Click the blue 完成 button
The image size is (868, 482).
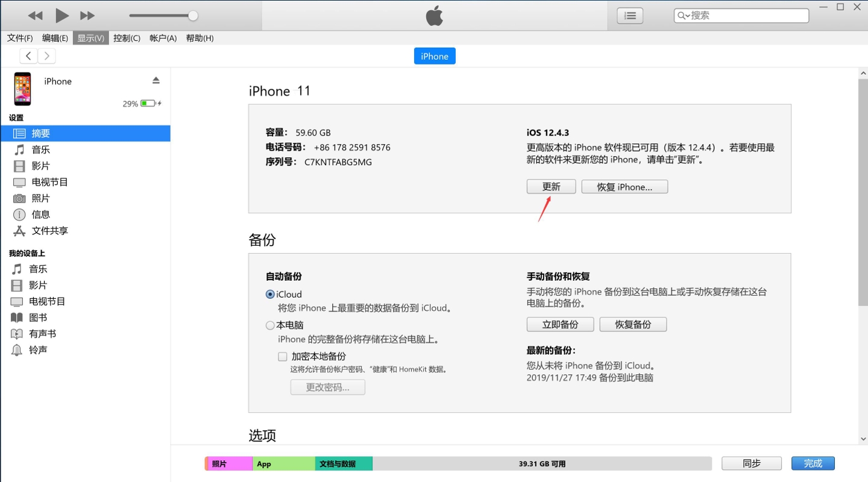pyautogui.click(x=813, y=463)
